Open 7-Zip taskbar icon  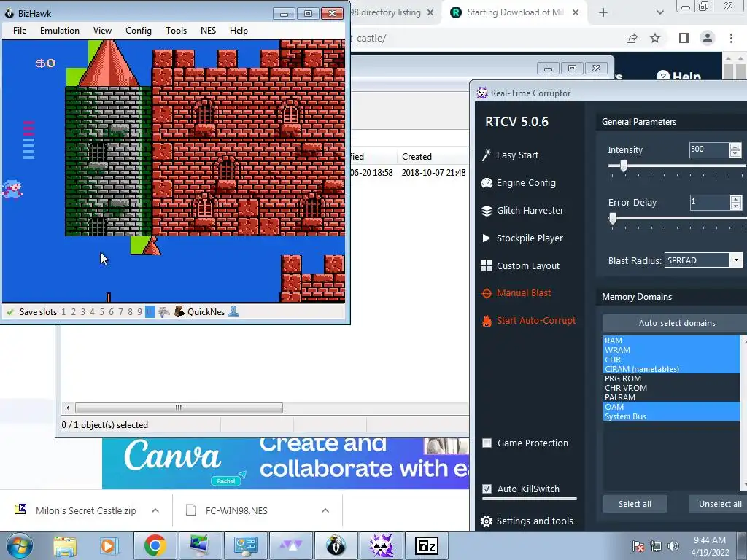tap(426, 545)
